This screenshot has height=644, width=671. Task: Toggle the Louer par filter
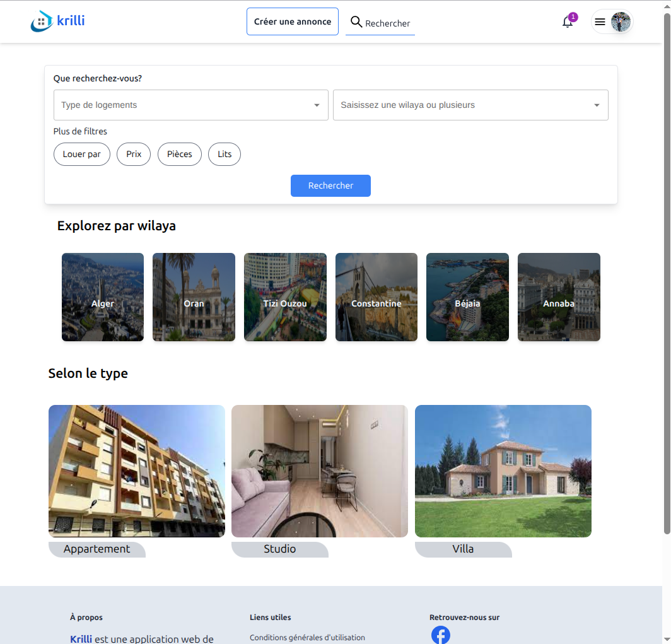[x=82, y=154]
